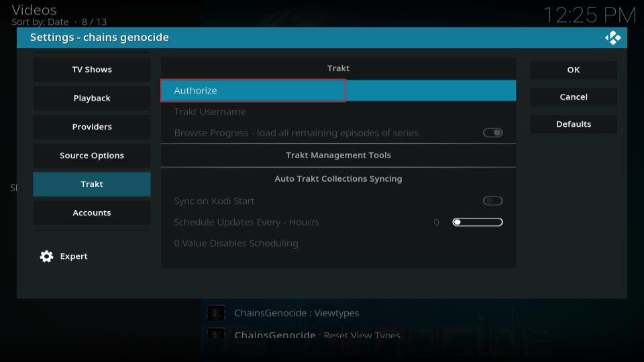Viewport: 644px width, 362px height.
Task: Toggle Sync on Kodi Start switch
Action: click(x=492, y=200)
